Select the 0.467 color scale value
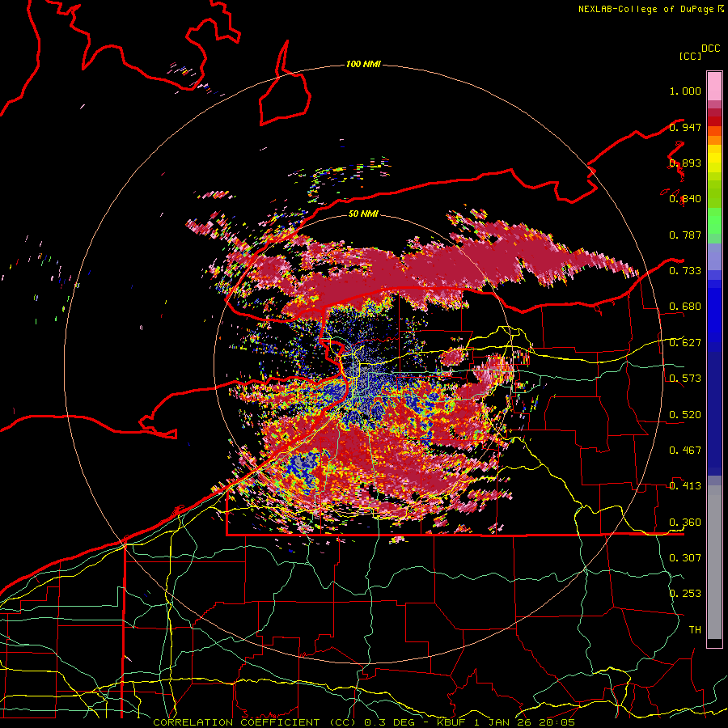Viewport: 728px width, 728px height. click(685, 451)
